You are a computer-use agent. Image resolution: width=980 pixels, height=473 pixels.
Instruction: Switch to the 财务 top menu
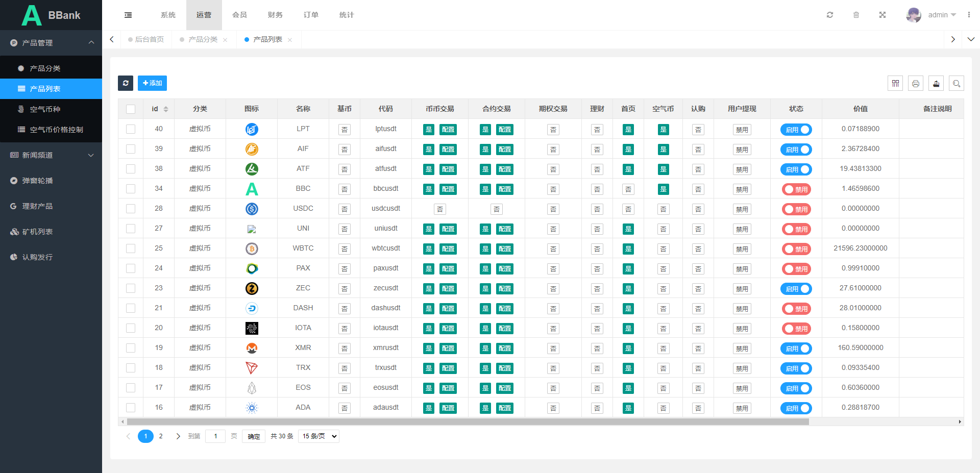click(275, 15)
